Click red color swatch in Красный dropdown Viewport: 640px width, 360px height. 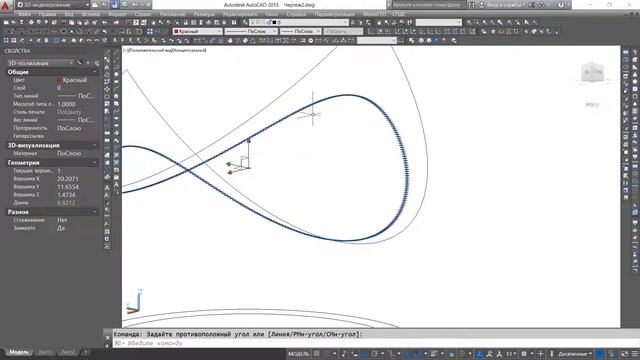[176, 31]
